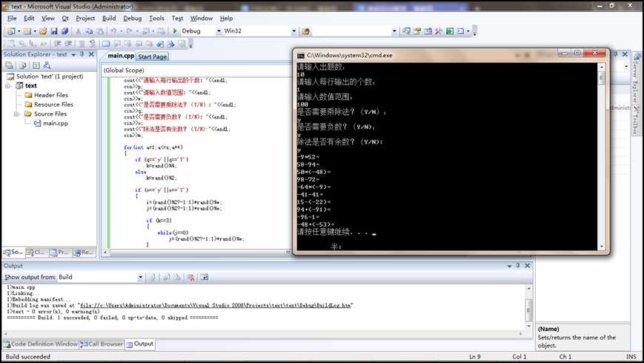Image resolution: width=644 pixels, height=363 pixels.
Task: Click the Output panel vertical scrollbar
Action: 529,307
